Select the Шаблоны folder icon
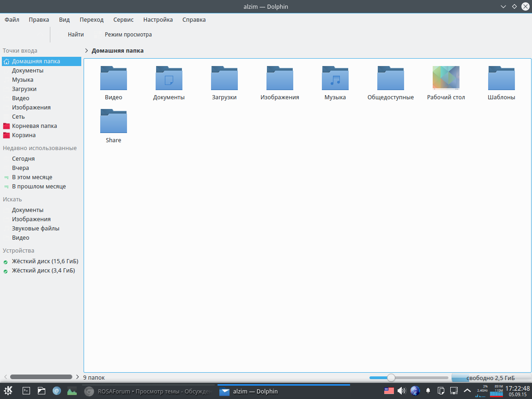The width and height of the screenshot is (532, 399). click(x=501, y=79)
